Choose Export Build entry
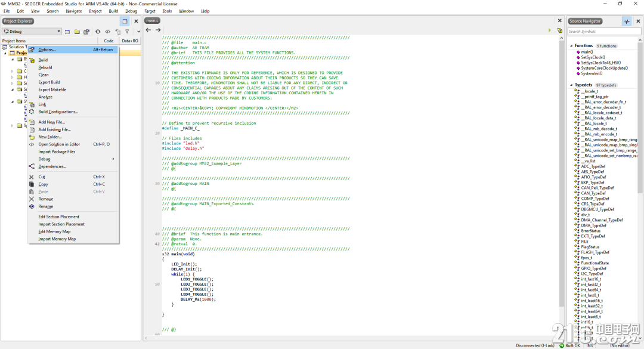Viewport: 644px width, 349px height. (x=49, y=82)
